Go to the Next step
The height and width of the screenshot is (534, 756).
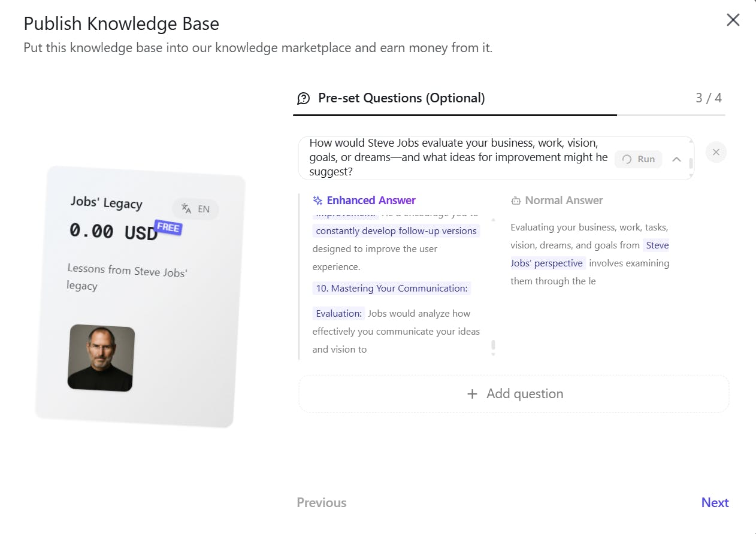point(715,503)
